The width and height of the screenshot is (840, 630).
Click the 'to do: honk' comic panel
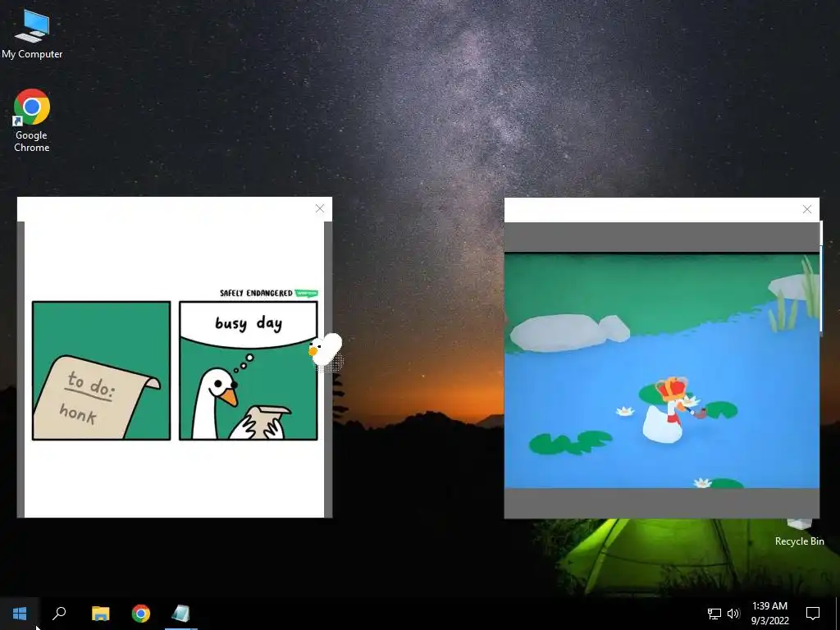pyautogui.click(x=101, y=371)
